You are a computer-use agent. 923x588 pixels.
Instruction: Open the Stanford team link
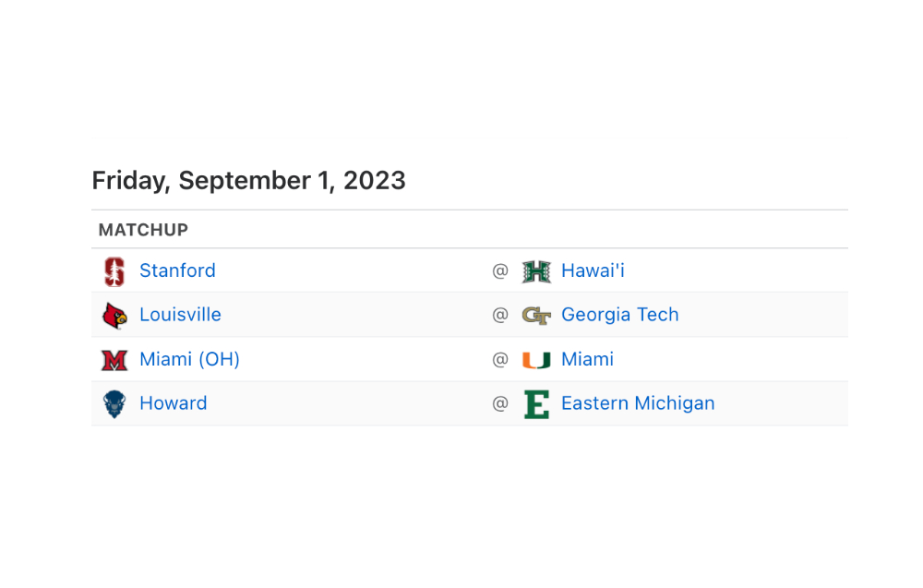point(178,270)
